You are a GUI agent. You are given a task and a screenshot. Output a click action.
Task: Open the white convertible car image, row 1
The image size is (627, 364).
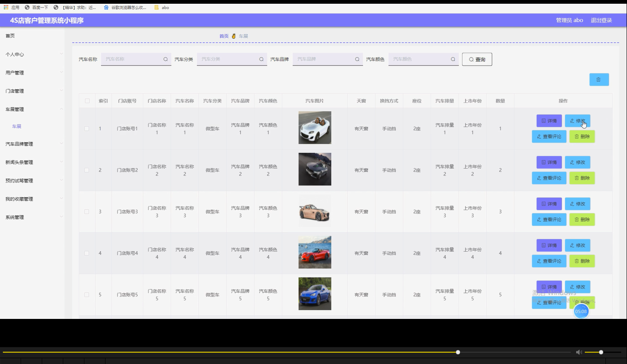point(315,128)
